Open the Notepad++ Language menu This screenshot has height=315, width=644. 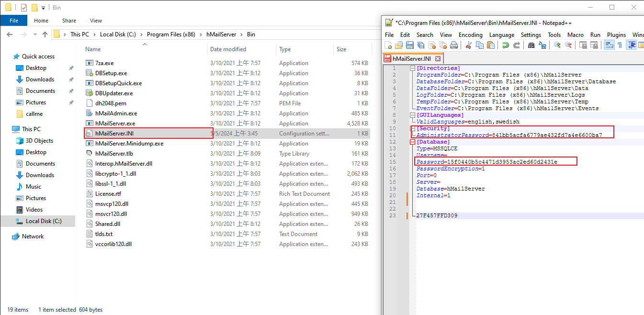click(x=502, y=35)
